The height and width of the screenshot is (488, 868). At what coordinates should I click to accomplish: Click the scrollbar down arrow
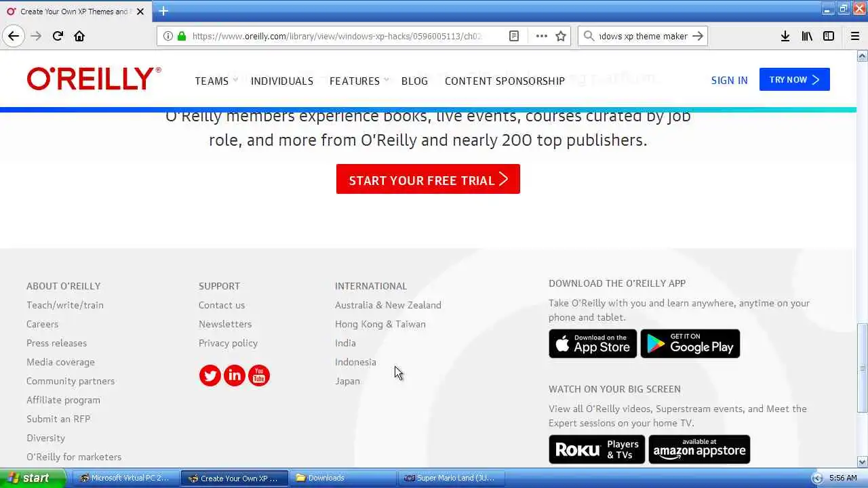coord(862,462)
